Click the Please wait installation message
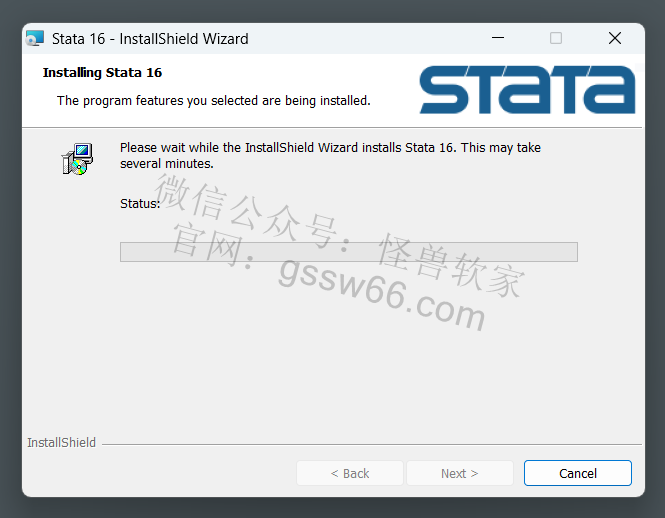 coord(330,155)
